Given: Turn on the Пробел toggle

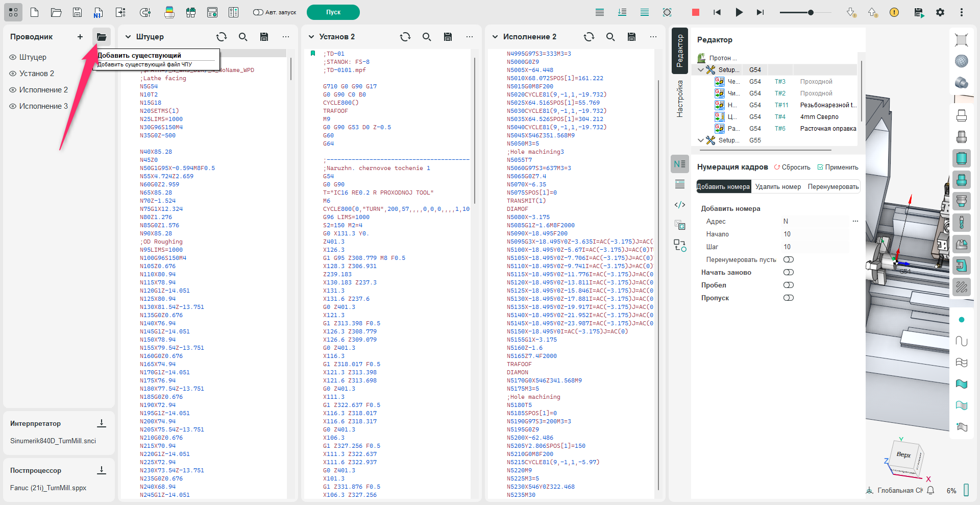Looking at the screenshot, I should 789,285.
